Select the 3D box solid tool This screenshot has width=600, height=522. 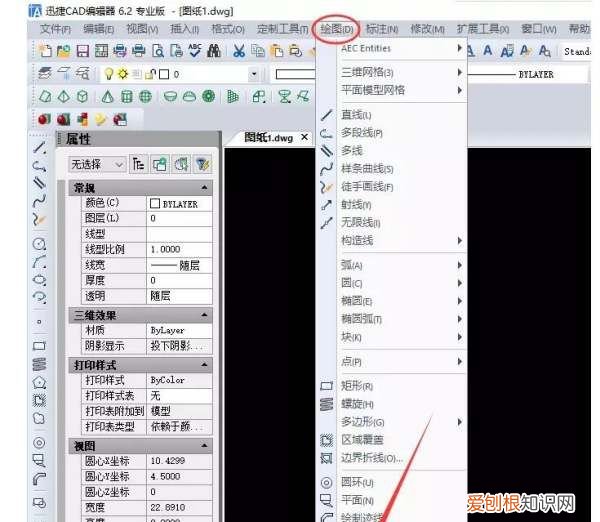[83, 96]
